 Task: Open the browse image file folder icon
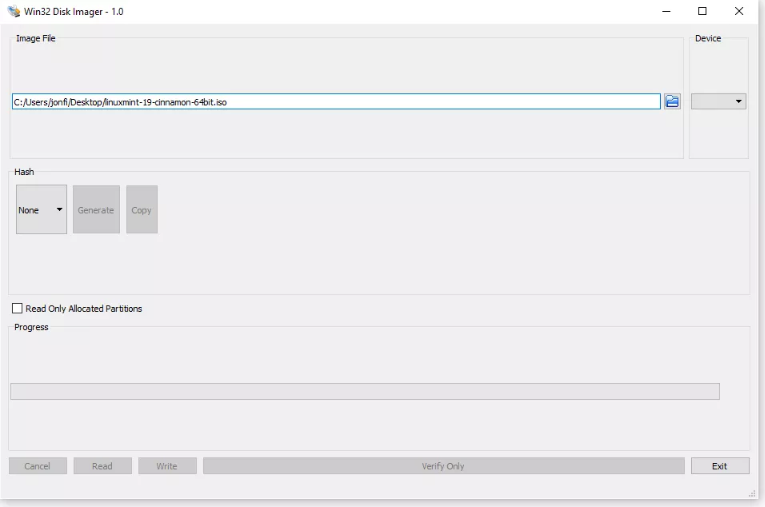point(672,101)
